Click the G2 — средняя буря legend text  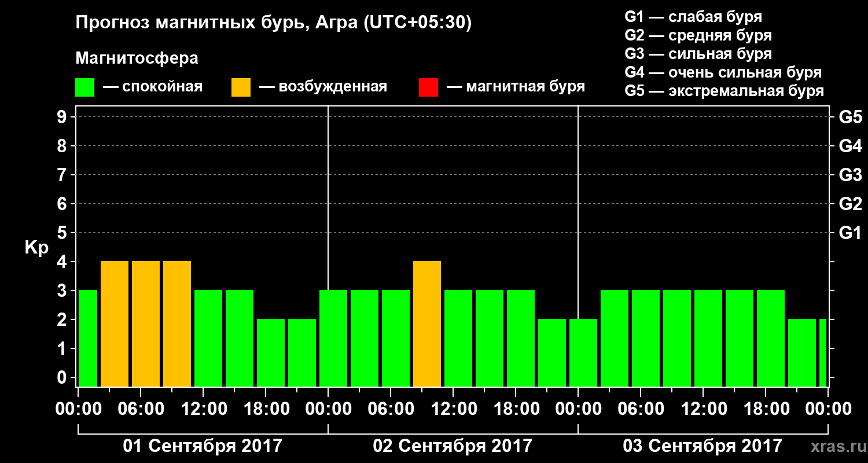pyautogui.click(x=698, y=36)
